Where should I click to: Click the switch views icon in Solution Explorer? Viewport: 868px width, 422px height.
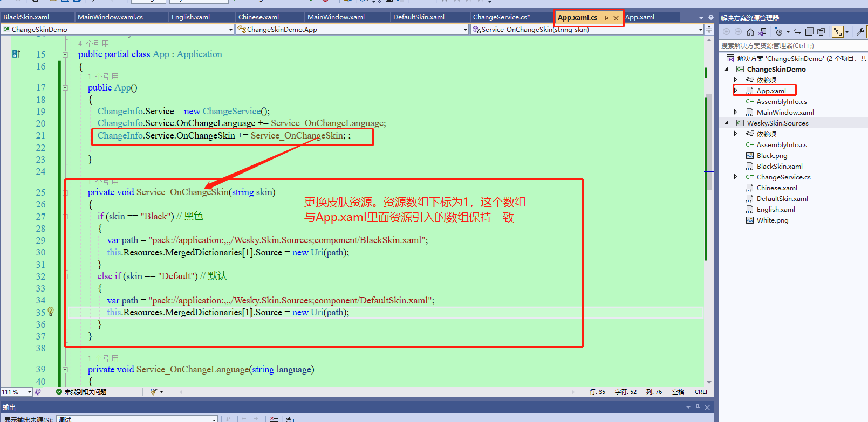762,32
